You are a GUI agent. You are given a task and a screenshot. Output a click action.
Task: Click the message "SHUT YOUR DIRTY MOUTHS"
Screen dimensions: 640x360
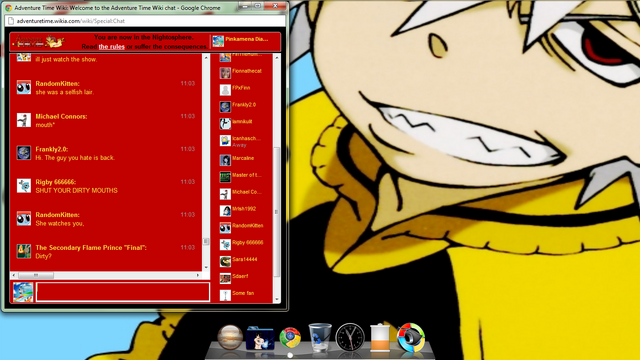(x=76, y=191)
